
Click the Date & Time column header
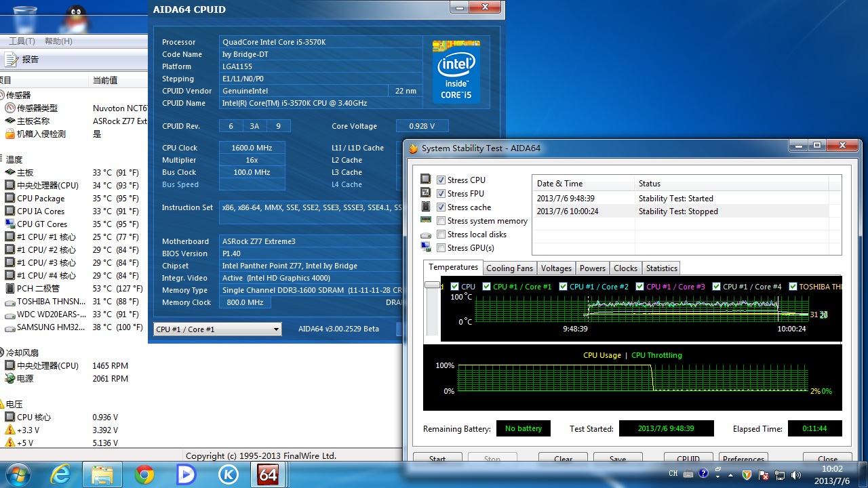point(583,183)
